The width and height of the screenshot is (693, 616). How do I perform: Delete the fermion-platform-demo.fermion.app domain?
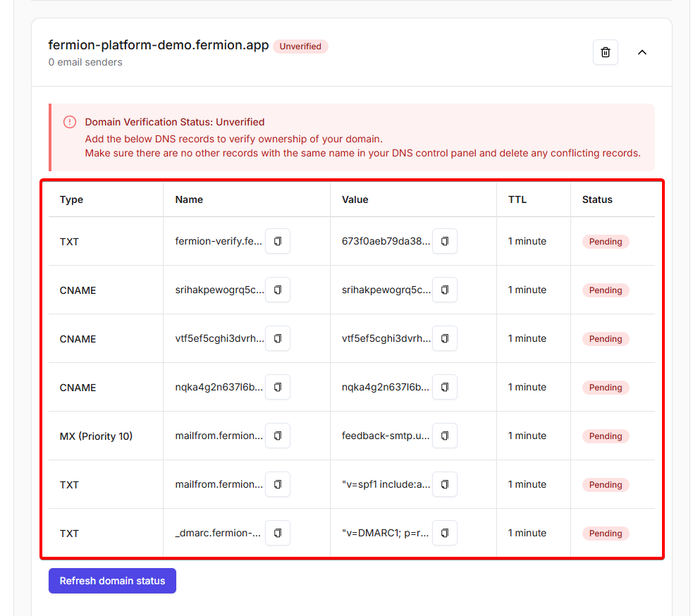[x=605, y=52]
